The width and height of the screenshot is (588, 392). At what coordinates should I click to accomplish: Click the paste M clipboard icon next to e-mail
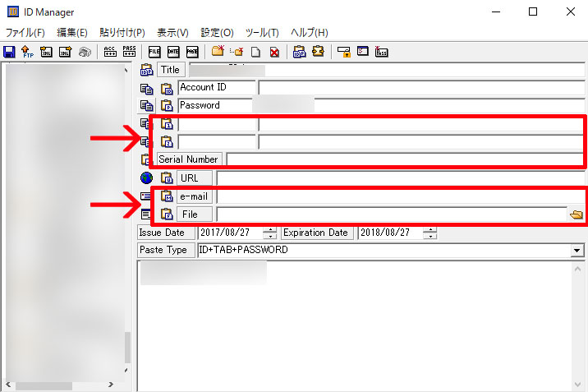167,196
